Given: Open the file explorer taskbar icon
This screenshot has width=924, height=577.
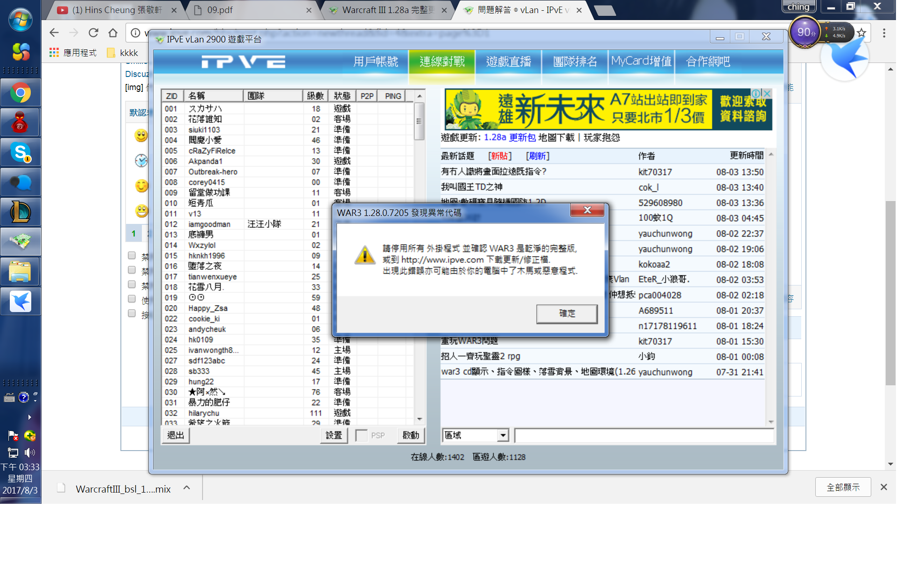Looking at the screenshot, I should coord(21,272).
